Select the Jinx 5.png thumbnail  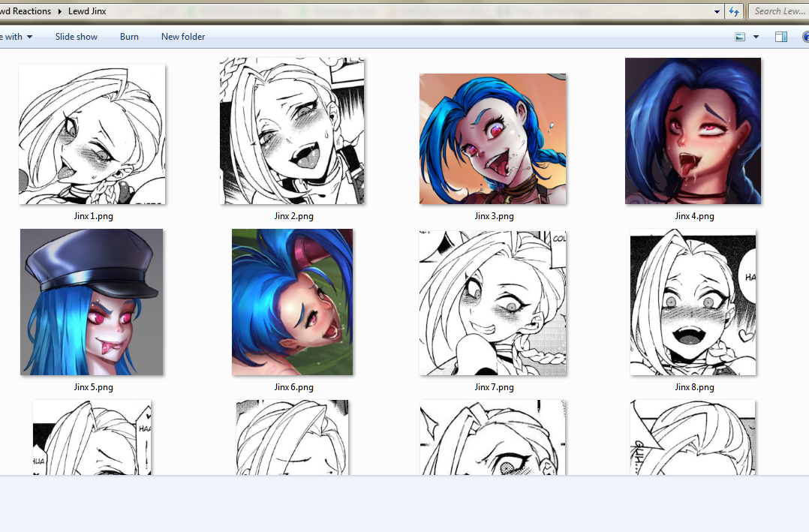[92, 302]
